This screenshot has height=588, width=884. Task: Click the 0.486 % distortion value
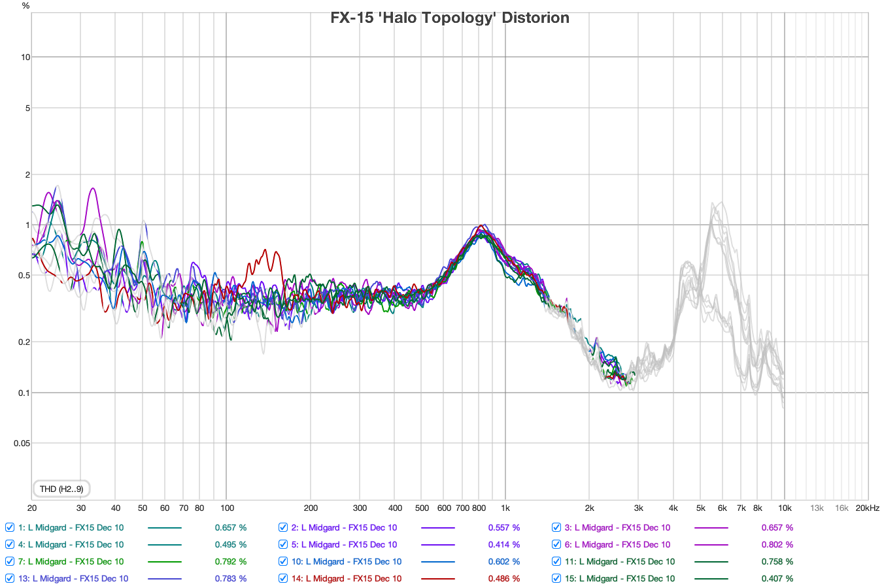click(504, 578)
